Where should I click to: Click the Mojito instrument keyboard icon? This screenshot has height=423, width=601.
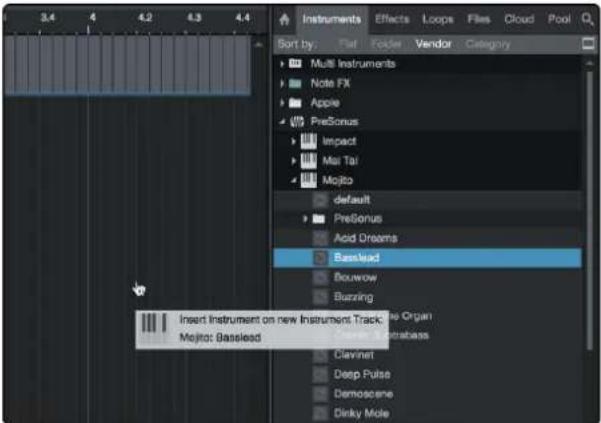(309, 180)
